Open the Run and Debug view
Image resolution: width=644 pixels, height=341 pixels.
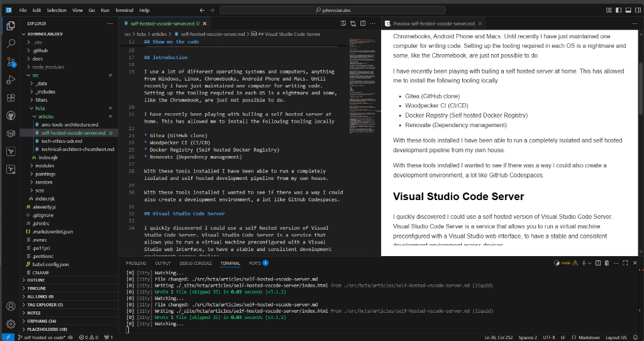[11, 80]
